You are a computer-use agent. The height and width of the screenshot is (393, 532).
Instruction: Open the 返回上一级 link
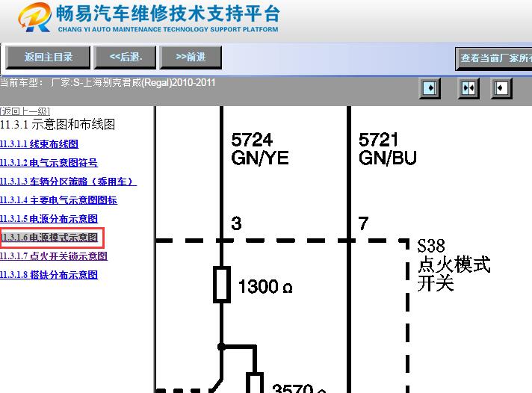pyautogui.click(x=25, y=111)
